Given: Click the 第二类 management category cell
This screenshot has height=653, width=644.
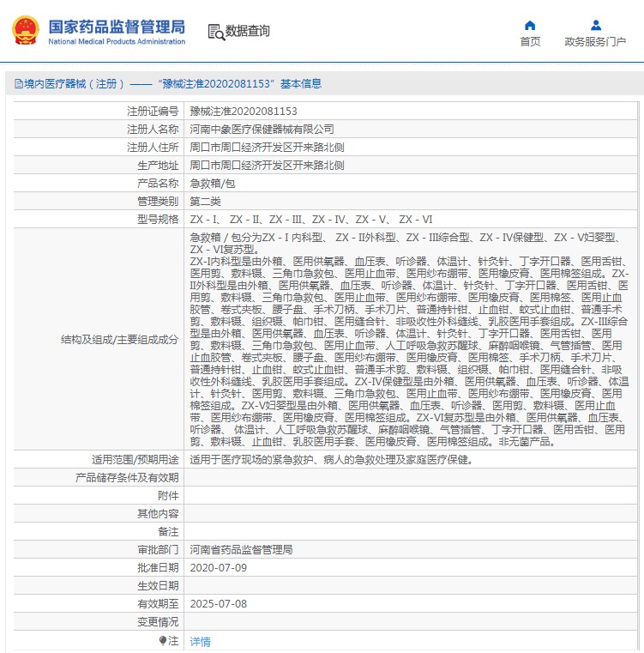Looking at the screenshot, I should (410, 201).
